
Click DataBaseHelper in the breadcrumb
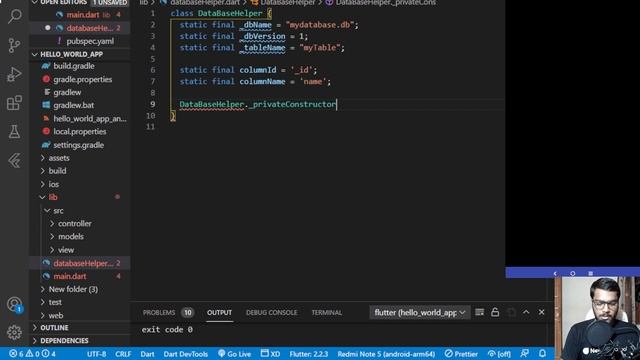[288, 3]
